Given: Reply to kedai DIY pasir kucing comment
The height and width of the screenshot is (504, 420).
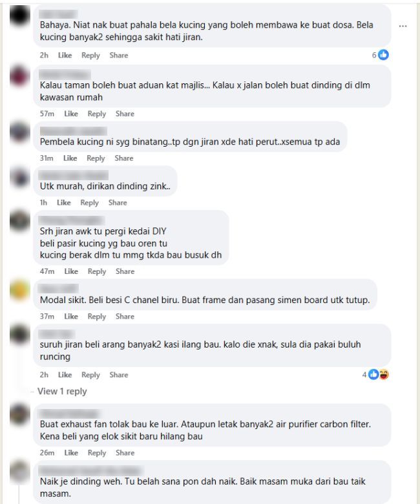Looking at the screenshot, I should click(x=97, y=271).
